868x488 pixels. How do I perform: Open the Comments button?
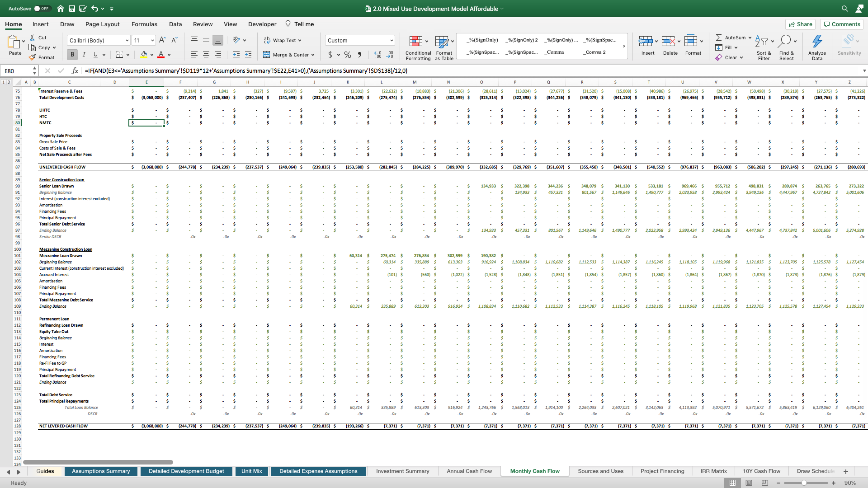click(x=841, y=24)
